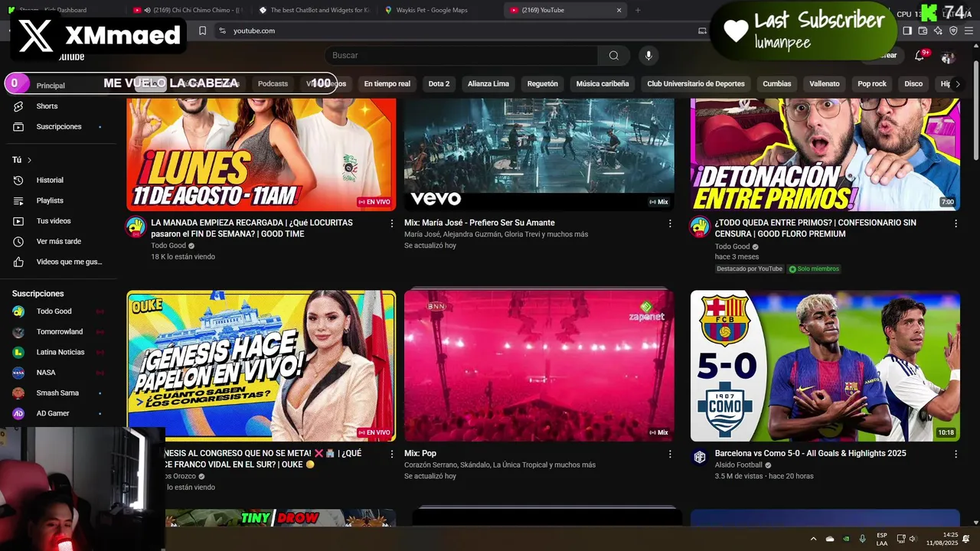Open options menu for Barcelona vs Como video
Viewport: 980px width, 551px height.
pyautogui.click(x=955, y=454)
